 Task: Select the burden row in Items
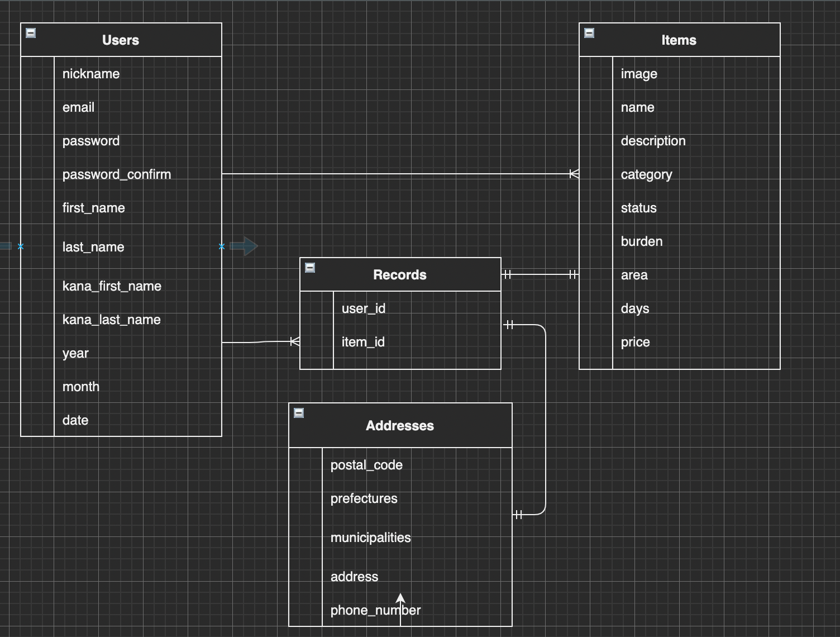pyautogui.click(x=680, y=241)
